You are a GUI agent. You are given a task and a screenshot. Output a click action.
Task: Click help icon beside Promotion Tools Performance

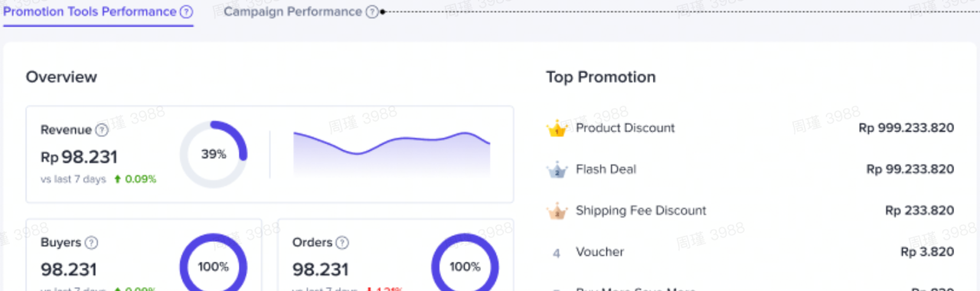click(x=186, y=11)
